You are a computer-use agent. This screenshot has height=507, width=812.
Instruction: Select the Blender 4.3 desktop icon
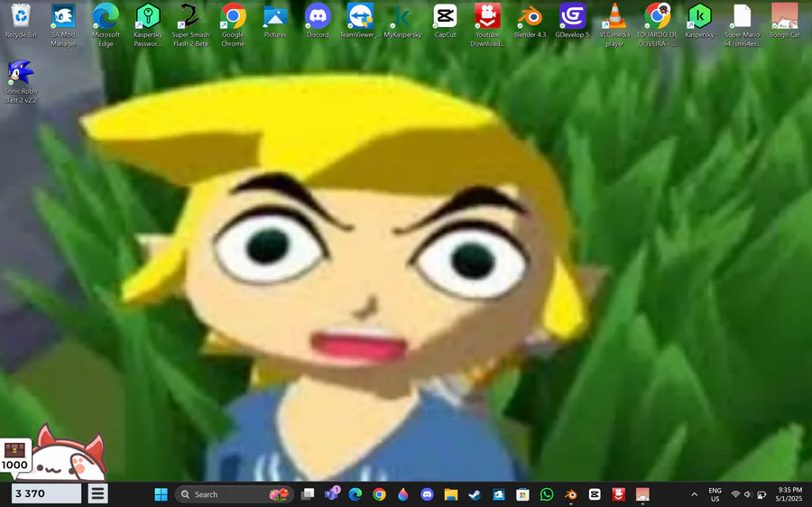pos(530,21)
